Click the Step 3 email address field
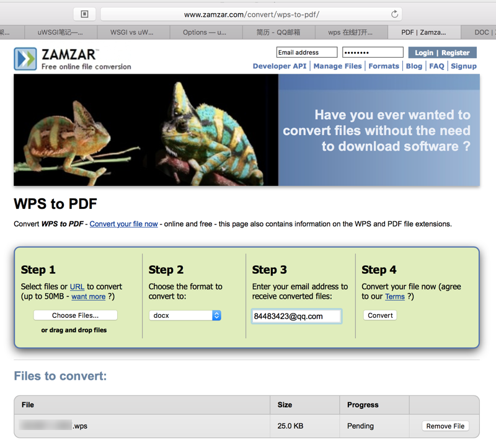 (296, 316)
